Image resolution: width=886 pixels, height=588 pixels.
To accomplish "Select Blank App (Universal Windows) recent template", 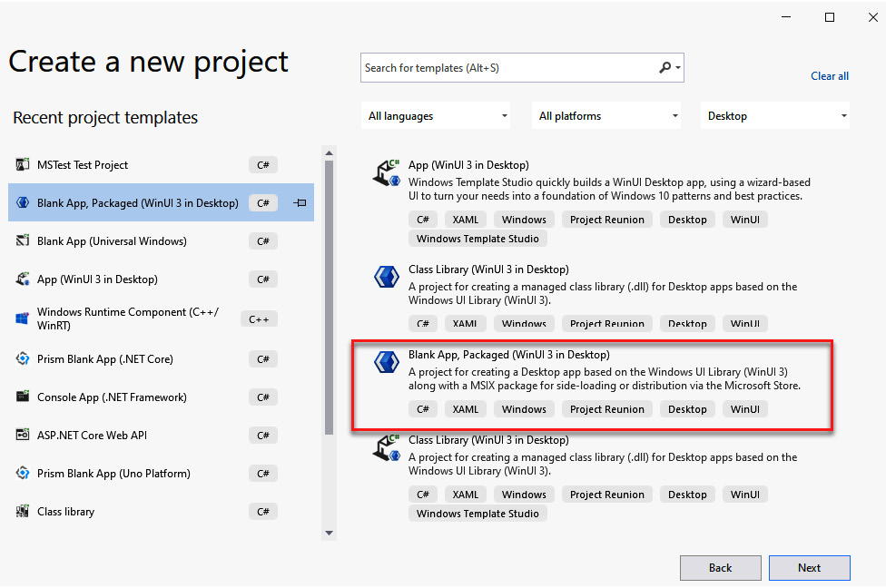I will (x=161, y=241).
